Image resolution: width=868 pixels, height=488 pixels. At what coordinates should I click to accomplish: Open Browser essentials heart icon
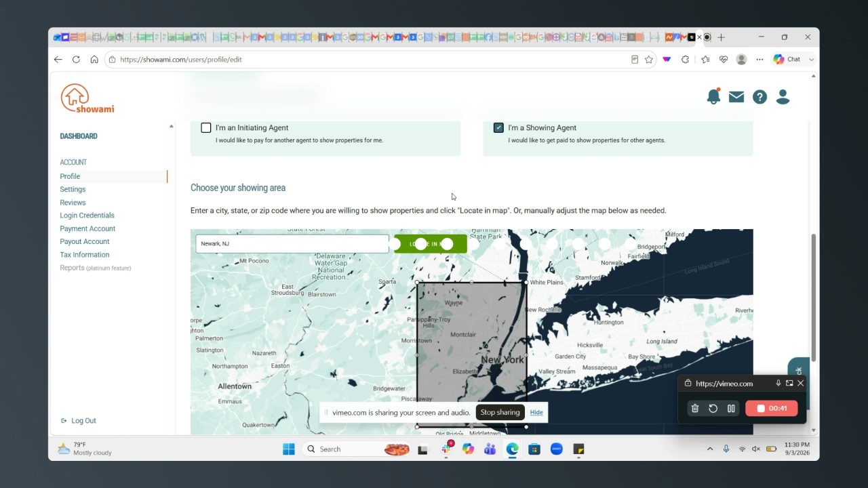click(x=724, y=59)
